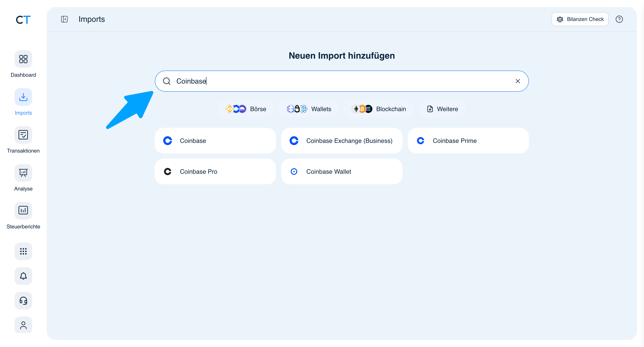Select the Coinbase import card
The width and height of the screenshot is (644, 347).
click(x=215, y=141)
